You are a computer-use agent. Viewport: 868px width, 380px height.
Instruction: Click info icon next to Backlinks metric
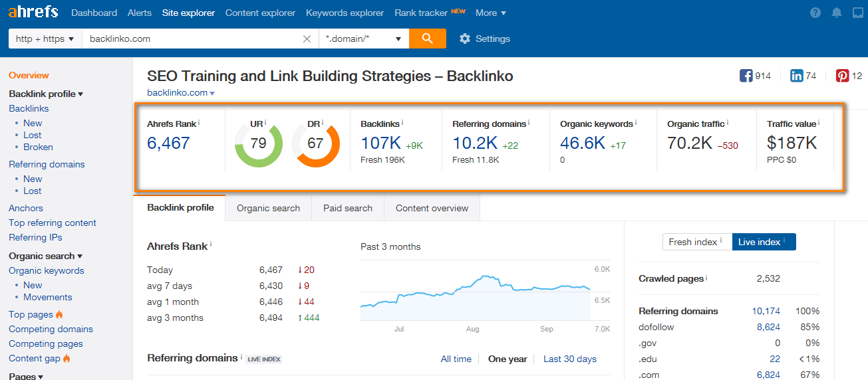[x=402, y=123]
